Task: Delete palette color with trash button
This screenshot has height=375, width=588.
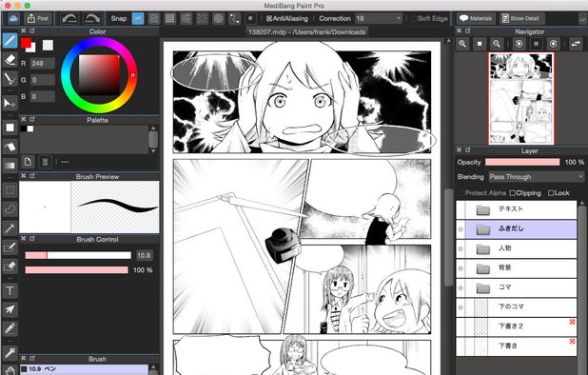Action: tap(45, 162)
